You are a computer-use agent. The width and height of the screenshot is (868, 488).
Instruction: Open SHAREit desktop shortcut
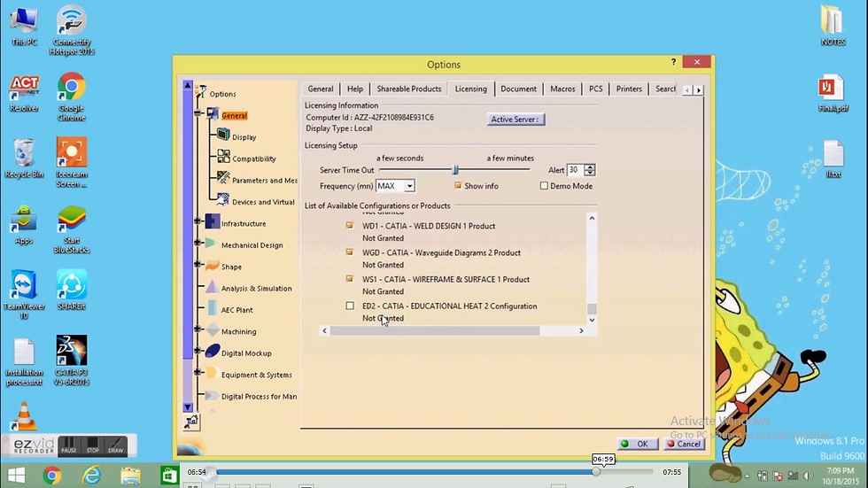[x=72, y=290]
